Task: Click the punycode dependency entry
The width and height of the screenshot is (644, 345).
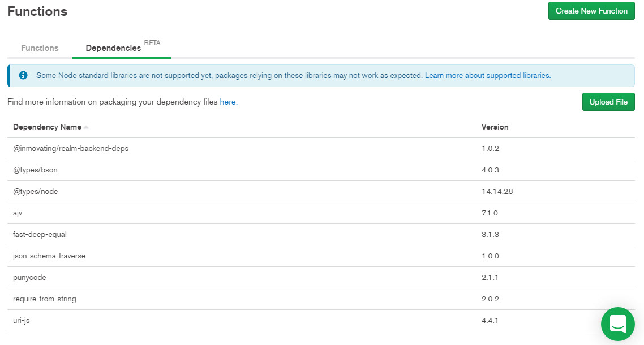Action: coord(29,278)
